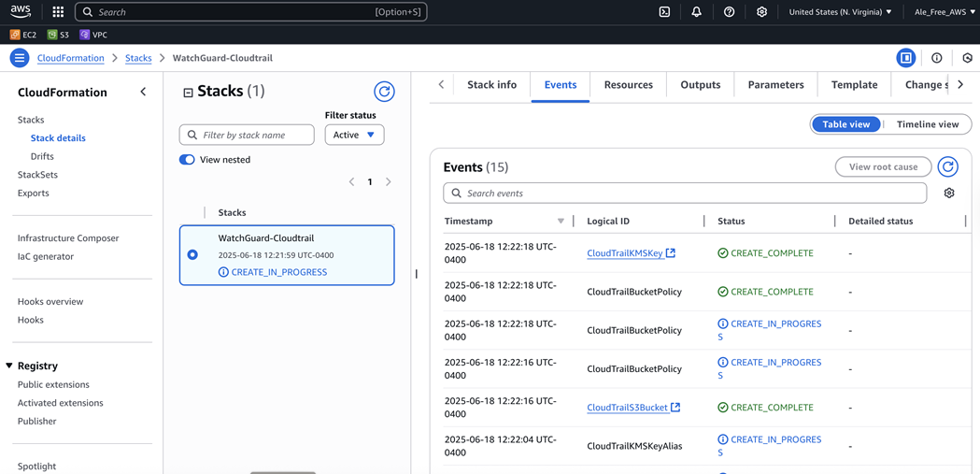Click the top AWS Search bar
This screenshot has height=474, width=980.
[x=250, y=12]
